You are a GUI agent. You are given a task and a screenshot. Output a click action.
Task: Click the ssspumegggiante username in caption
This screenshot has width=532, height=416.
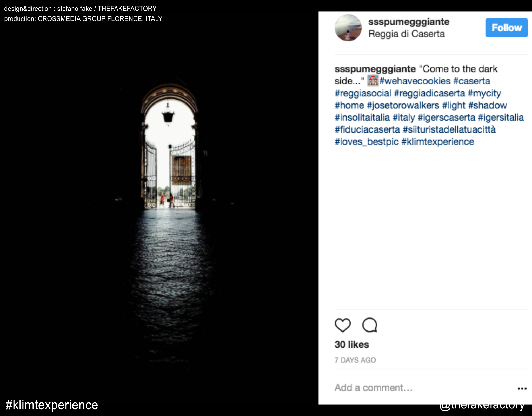click(x=375, y=69)
